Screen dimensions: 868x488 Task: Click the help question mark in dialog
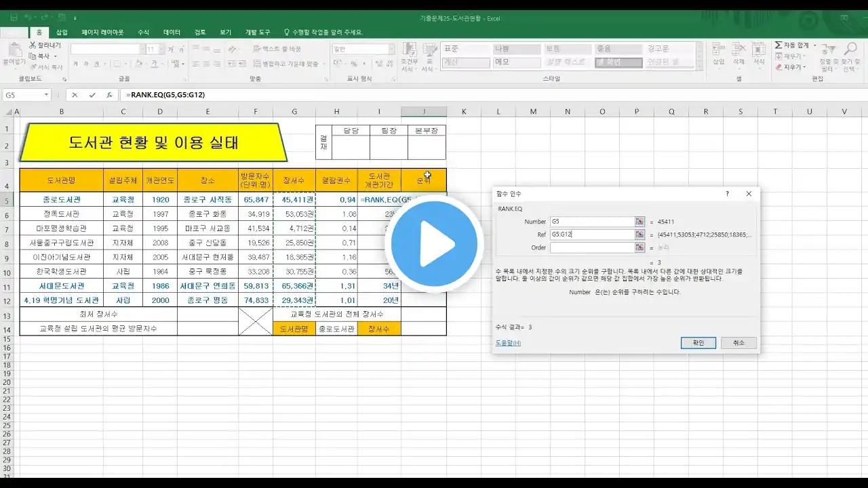point(728,194)
